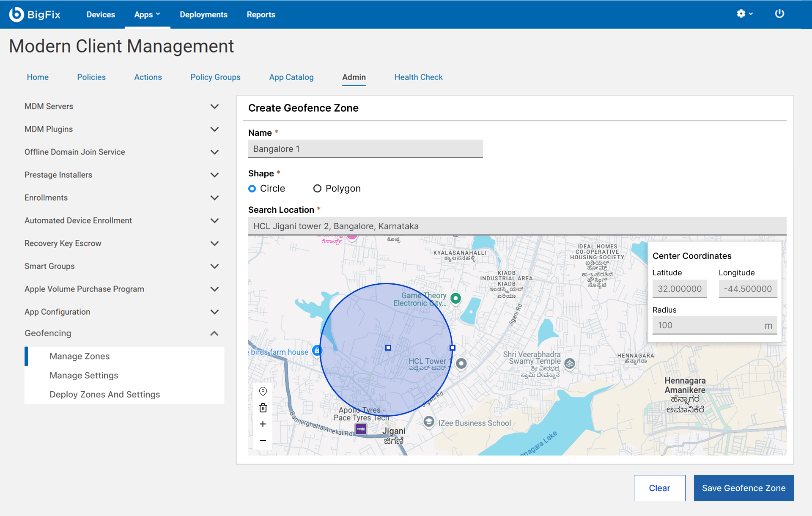Open the Deployments menu
The height and width of the screenshot is (516, 812).
pos(203,14)
